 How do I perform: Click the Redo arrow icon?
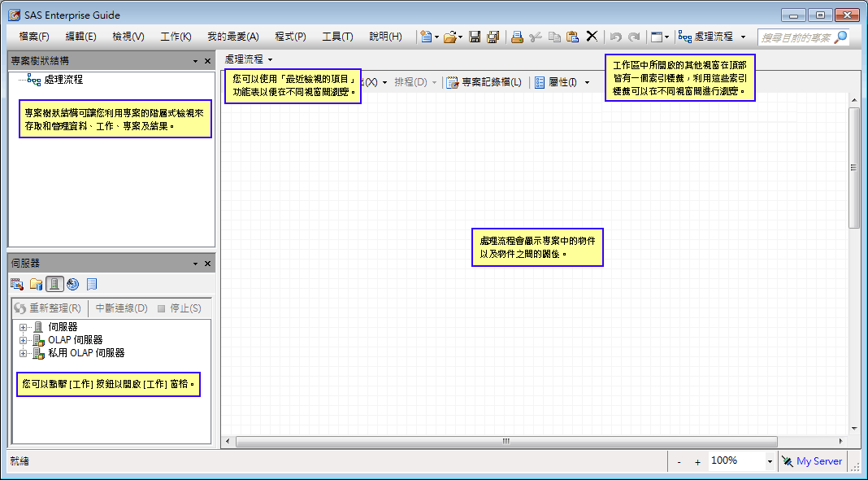tap(635, 37)
